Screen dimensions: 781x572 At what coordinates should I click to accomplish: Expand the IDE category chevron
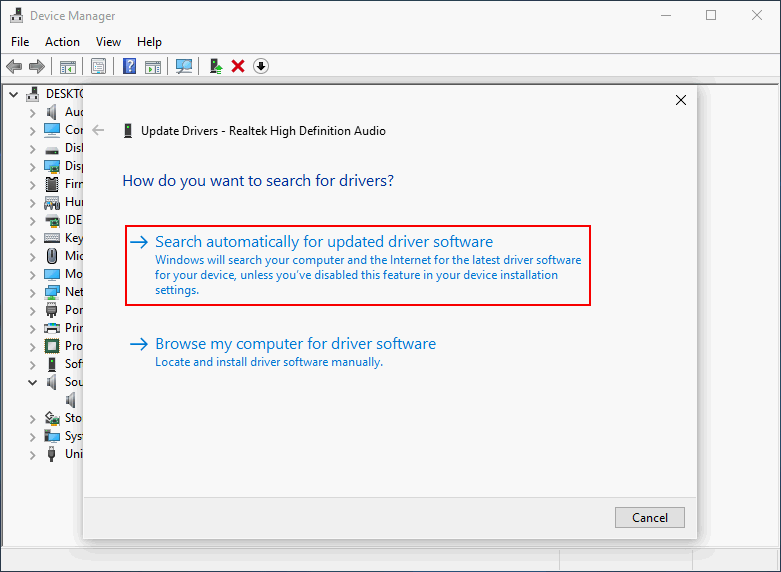[x=32, y=221]
